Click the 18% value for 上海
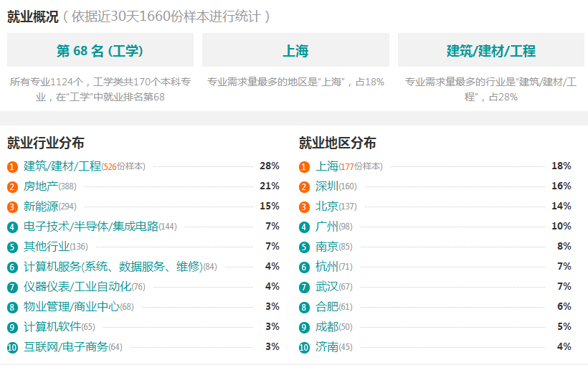Viewport: 588px width, 365px height. [x=561, y=166]
